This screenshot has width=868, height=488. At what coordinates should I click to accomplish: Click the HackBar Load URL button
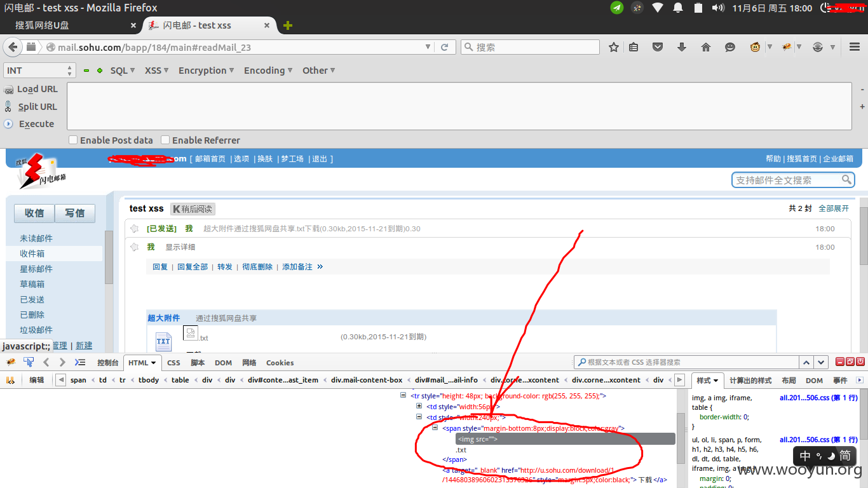[x=31, y=89]
